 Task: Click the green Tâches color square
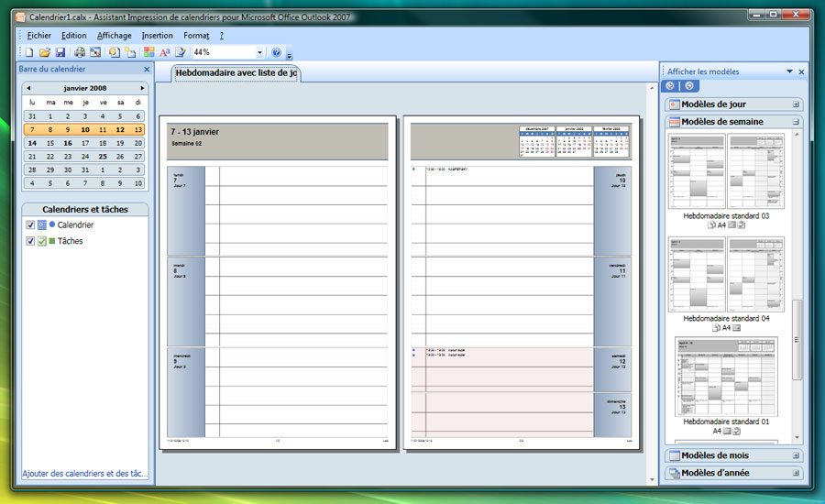tap(52, 241)
